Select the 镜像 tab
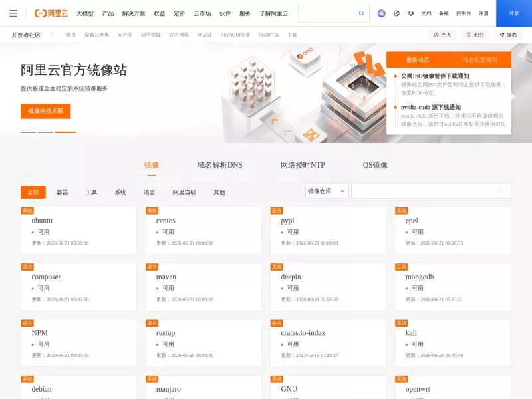532x399 pixels. point(152,165)
